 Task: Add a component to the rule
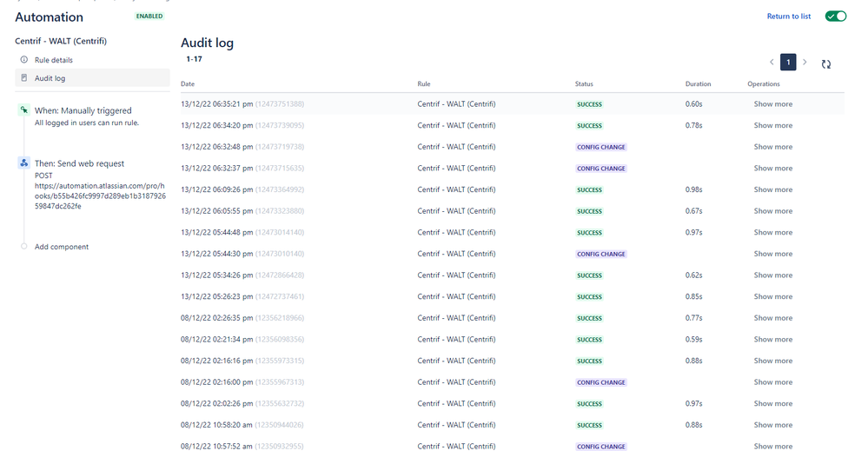(x=62, y=247)
